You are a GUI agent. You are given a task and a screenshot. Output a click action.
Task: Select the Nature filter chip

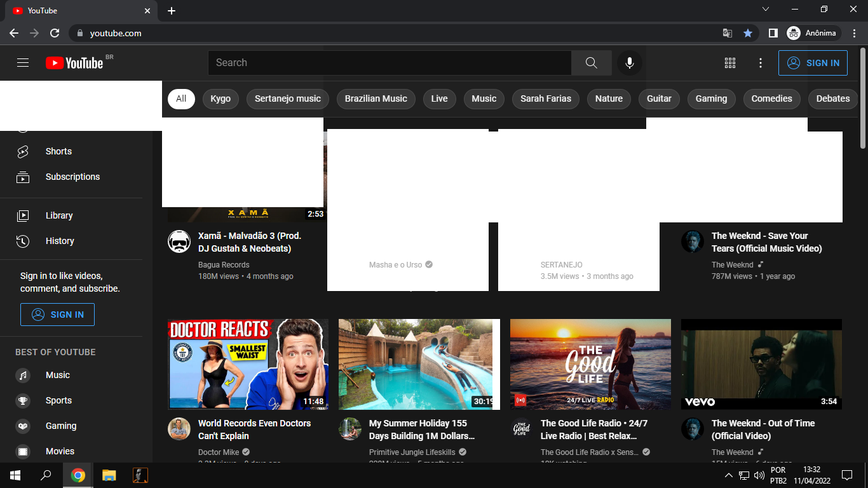[x=609, y=98]
